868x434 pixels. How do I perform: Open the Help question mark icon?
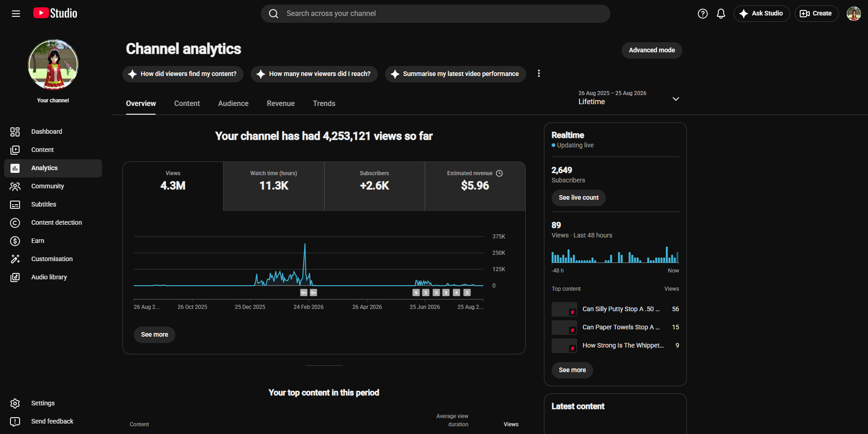(703, 14)
